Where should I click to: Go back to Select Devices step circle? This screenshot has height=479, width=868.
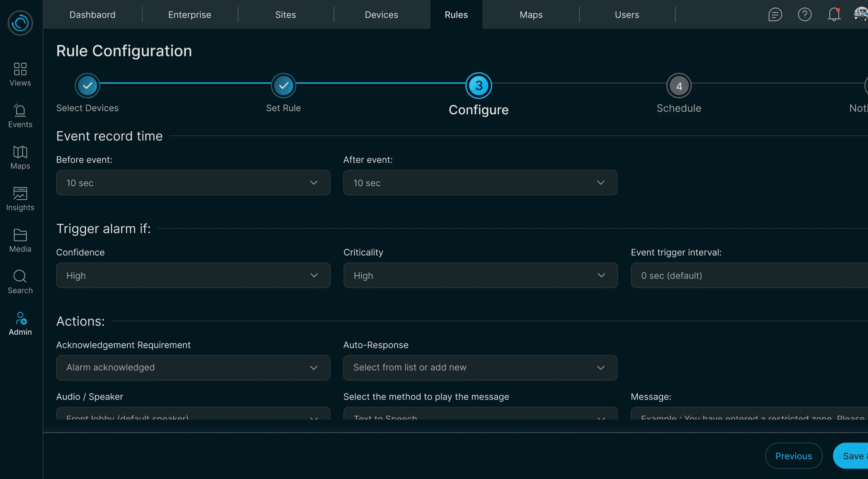tap(87, 86)
